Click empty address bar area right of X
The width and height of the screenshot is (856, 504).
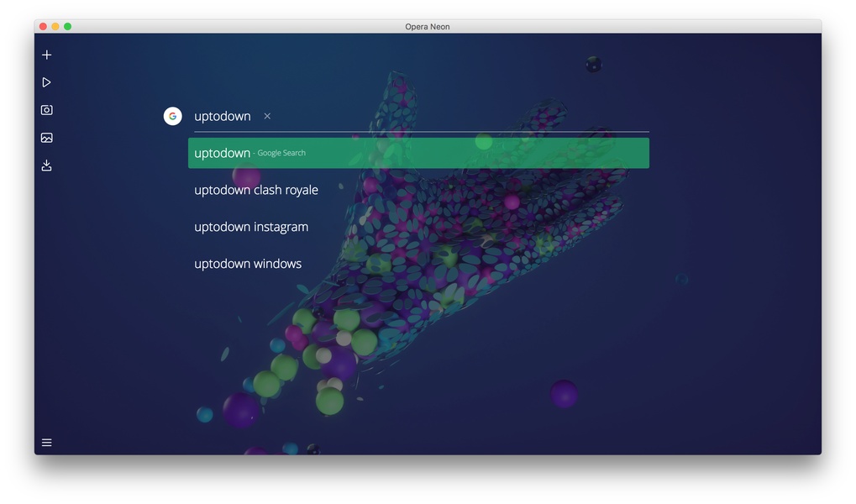click(462, 117)
